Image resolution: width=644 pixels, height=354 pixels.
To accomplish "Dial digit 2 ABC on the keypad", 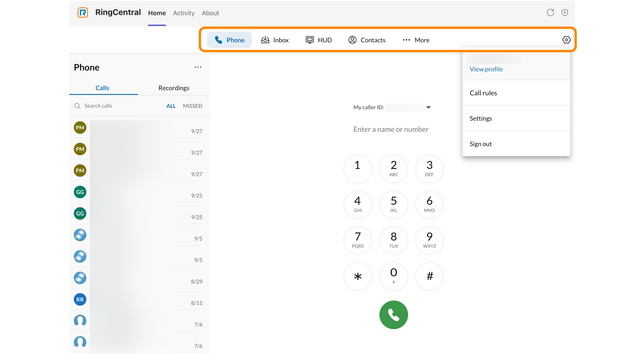I will click(x=394, y=169).
